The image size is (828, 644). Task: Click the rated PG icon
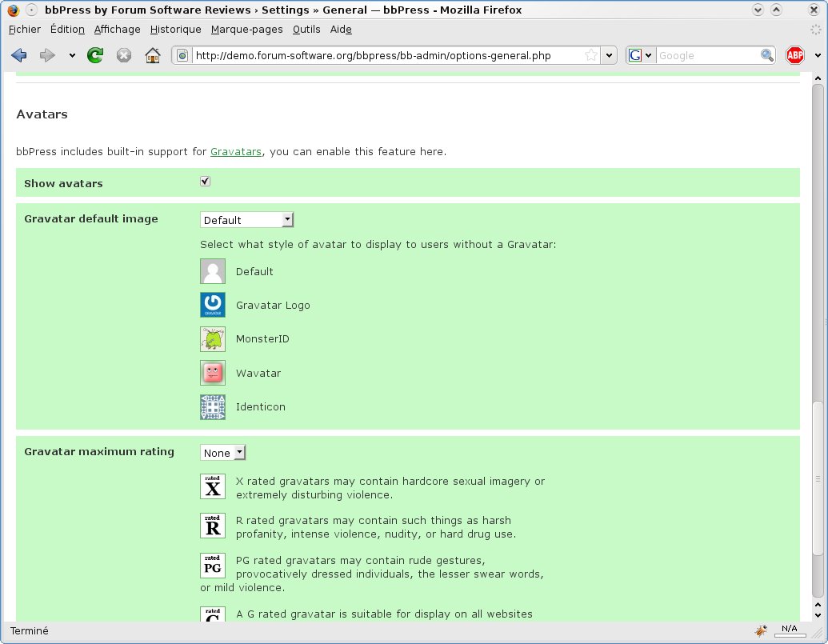(x=213, y=566)
